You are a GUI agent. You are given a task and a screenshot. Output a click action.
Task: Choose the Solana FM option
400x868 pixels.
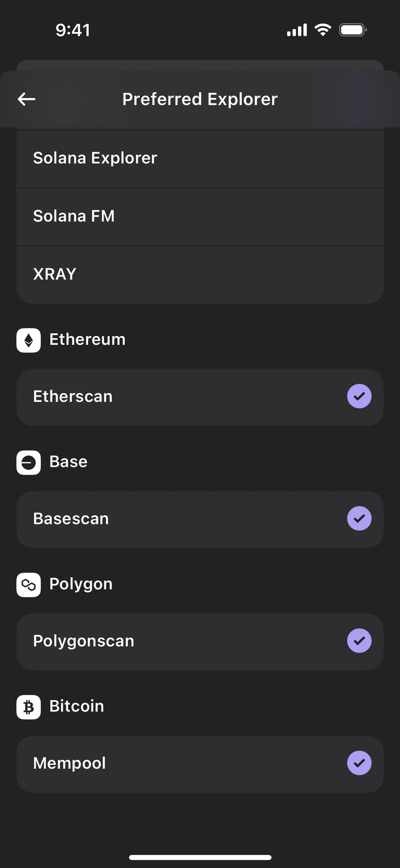tap(74, 216)
